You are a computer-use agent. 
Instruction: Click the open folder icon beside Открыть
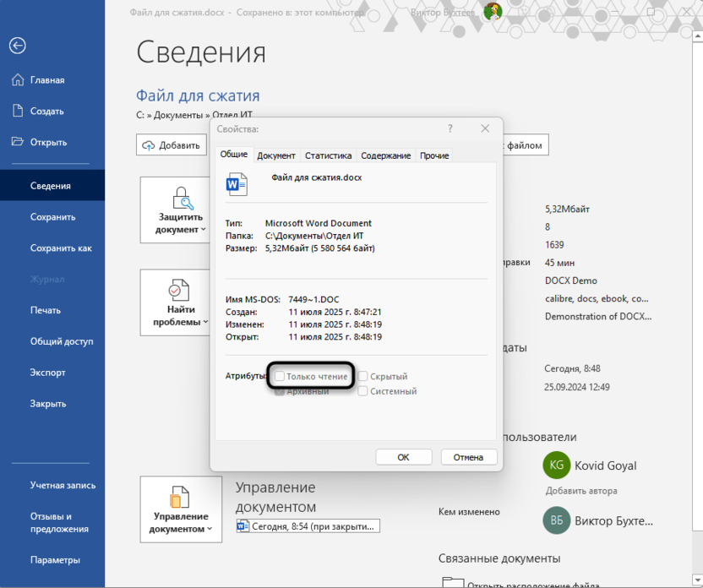[18, 142]
